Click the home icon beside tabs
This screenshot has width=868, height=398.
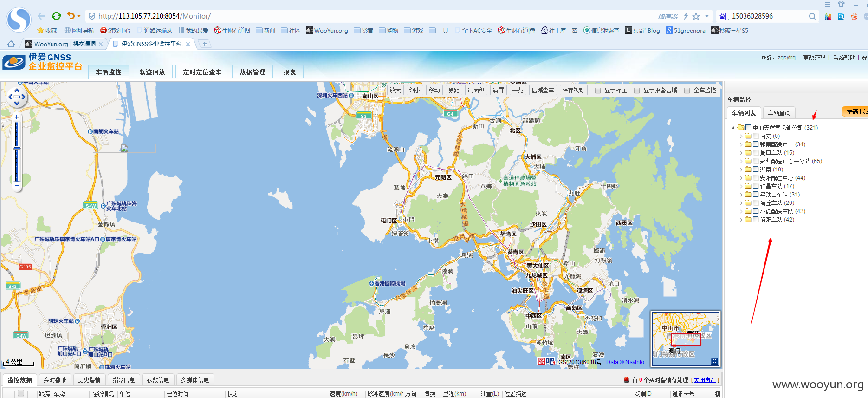[11, 44]
